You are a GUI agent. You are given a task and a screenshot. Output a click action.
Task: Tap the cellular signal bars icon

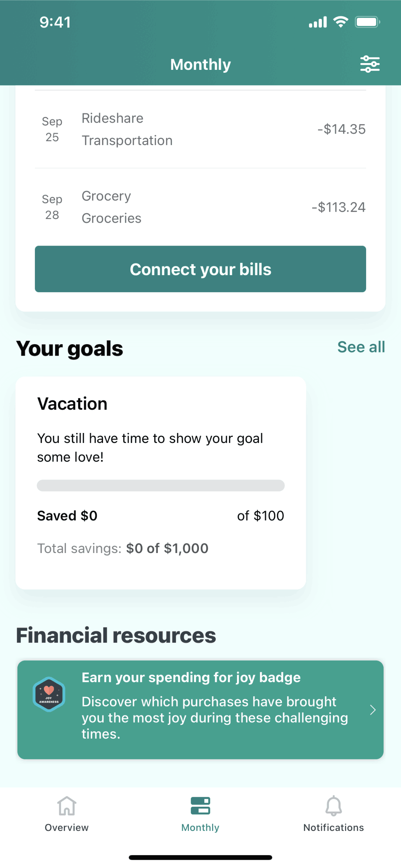click(x=318, y=22)
